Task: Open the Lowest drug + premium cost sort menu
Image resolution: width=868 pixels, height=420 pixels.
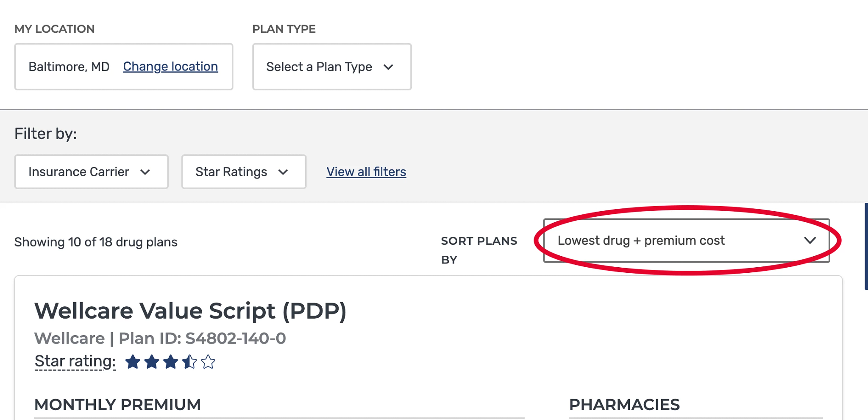Action: (x=686, y=241)
